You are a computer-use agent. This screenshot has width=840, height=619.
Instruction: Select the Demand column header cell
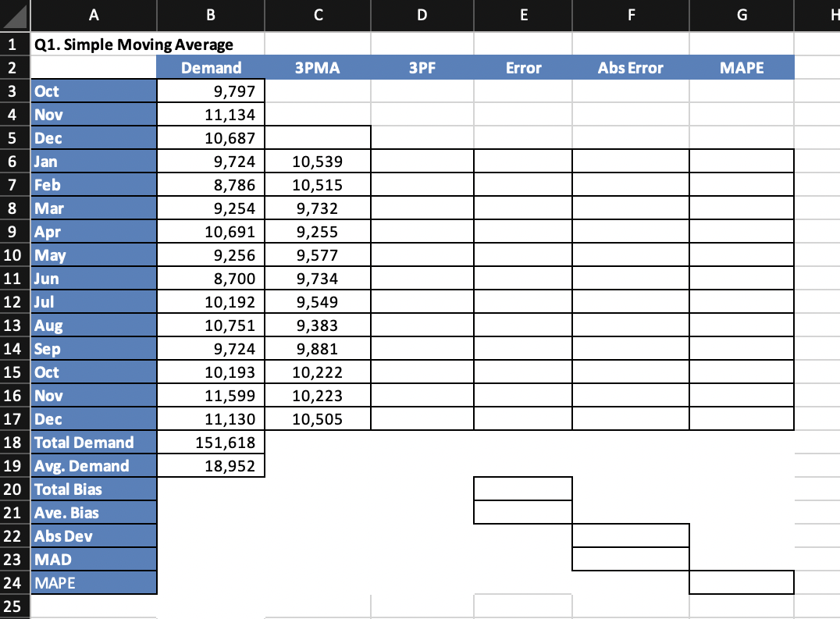[210, 67]
